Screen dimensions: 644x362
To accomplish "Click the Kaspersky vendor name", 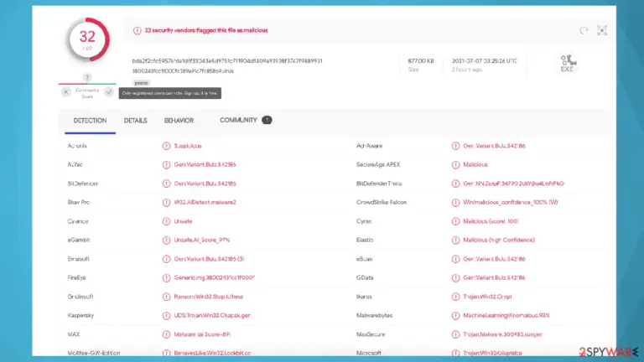I will (x=80, y=316).
